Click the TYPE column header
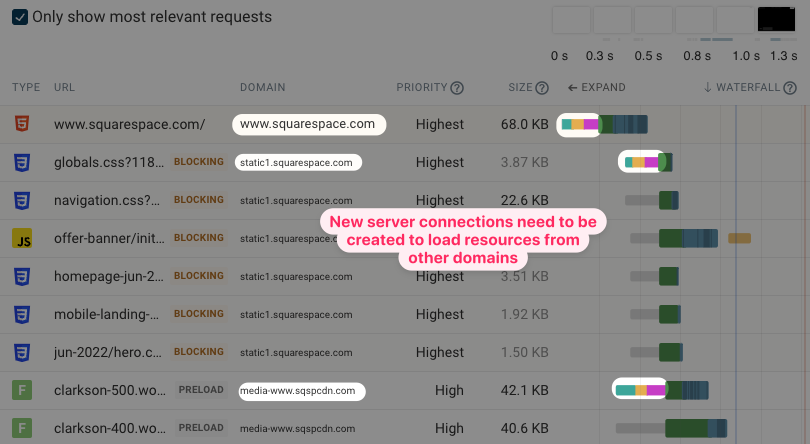The image size is (810, 444). pos(26,87)
